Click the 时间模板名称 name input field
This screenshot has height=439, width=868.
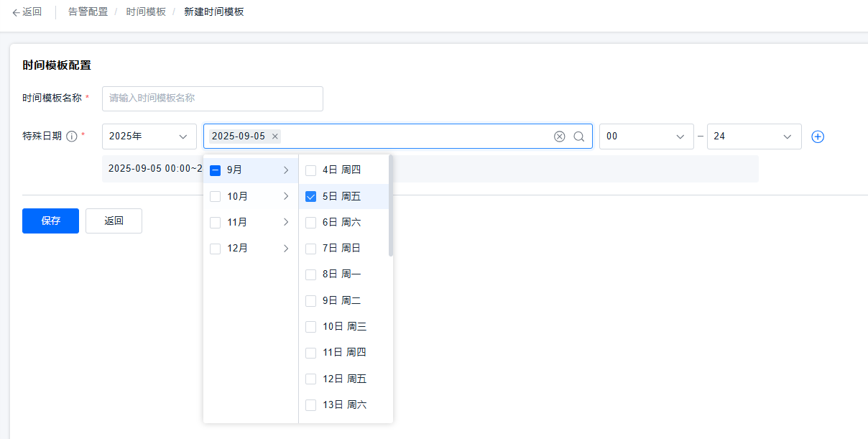click(212, 98)
